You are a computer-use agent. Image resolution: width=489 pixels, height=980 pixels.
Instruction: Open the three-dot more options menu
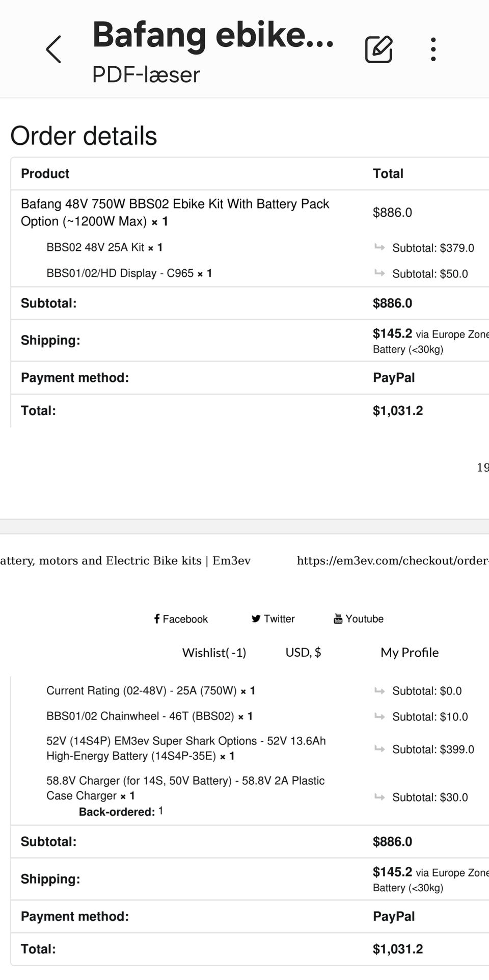pyautogui.click(x=433, y=49)
